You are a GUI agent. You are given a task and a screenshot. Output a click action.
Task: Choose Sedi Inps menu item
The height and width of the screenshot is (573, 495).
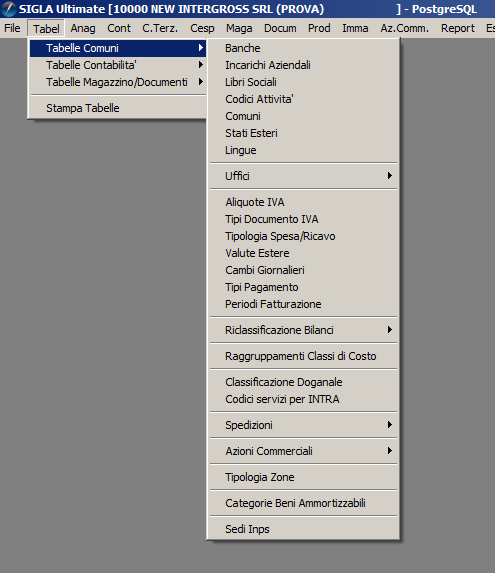(303, 529)
